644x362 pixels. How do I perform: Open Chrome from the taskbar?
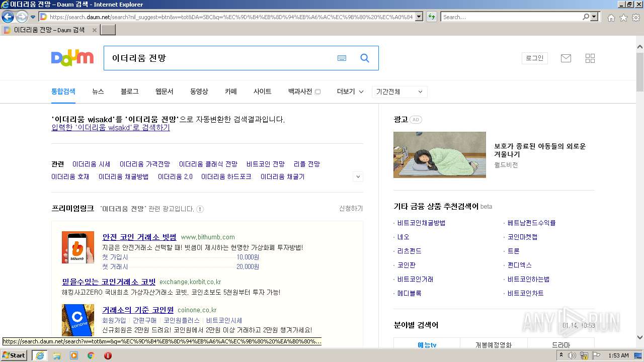point(91,355)
